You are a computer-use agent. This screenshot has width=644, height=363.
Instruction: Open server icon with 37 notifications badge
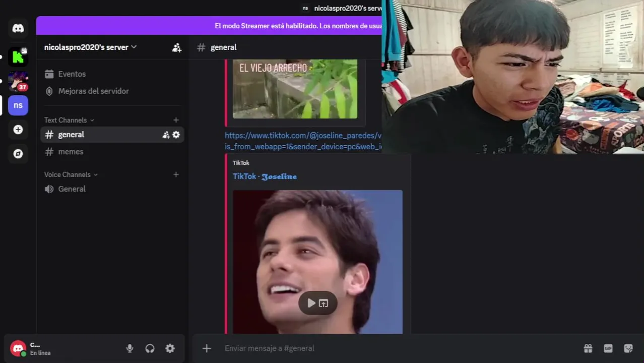click(x=18, y=81)
